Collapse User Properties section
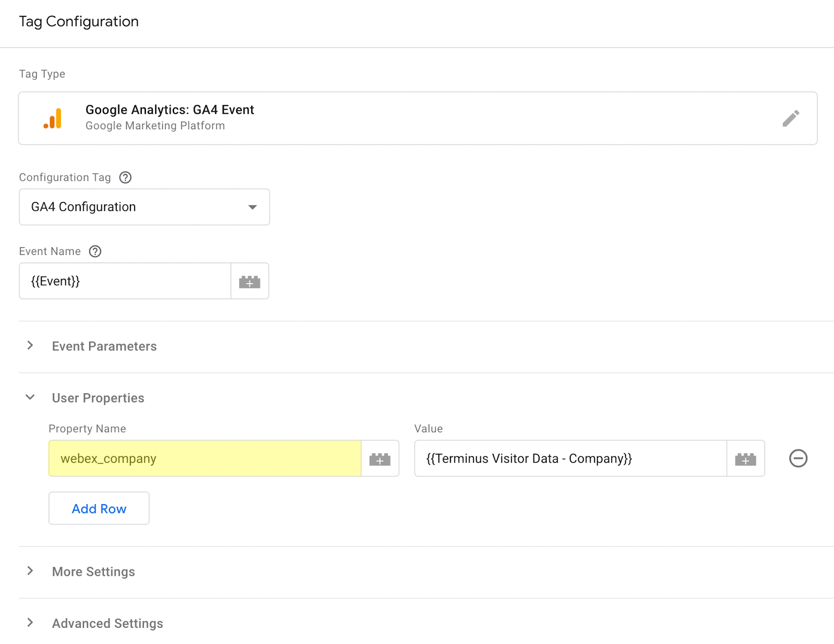 point(30,397)
